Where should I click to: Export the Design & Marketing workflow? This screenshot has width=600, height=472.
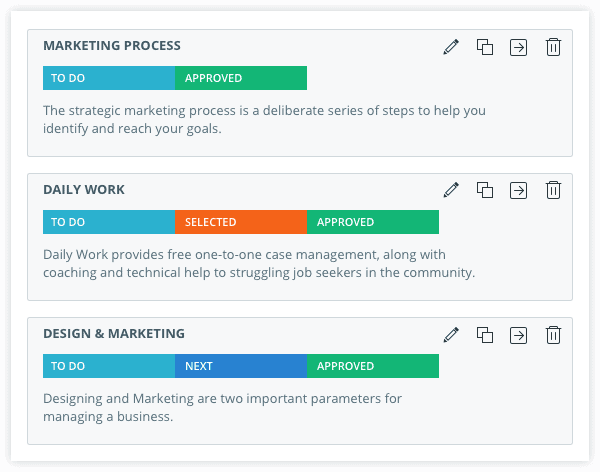click(x=518, y=335)
